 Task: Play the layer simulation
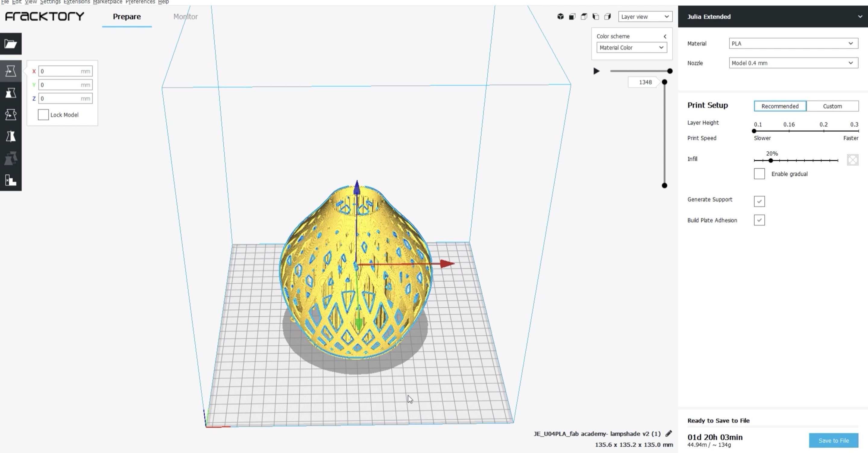coord(596,71)
